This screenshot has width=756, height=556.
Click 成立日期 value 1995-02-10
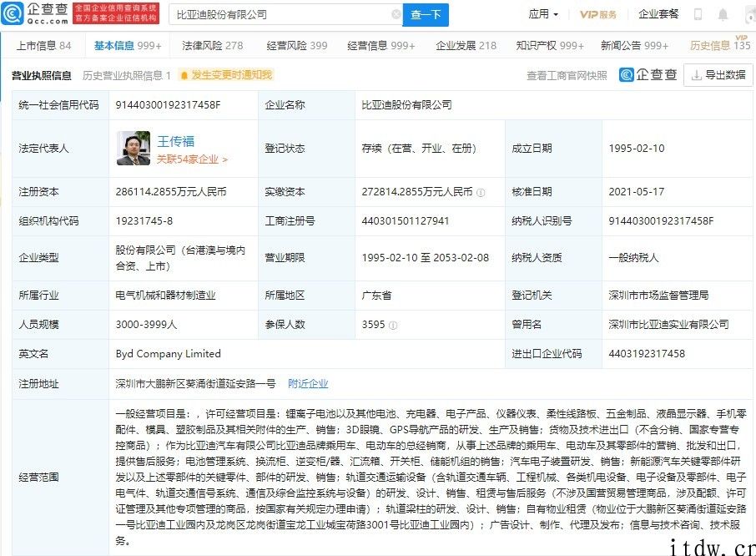click(x=637, y=149)
